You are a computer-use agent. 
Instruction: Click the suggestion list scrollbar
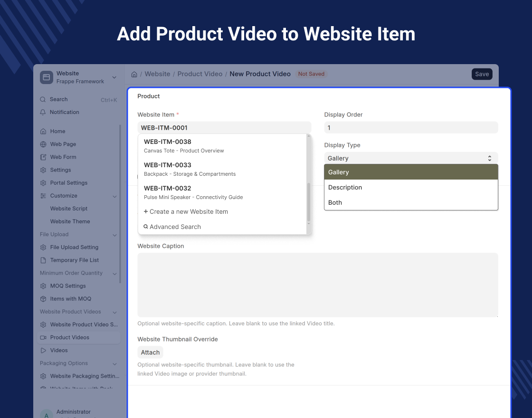(x=309, y=202)
